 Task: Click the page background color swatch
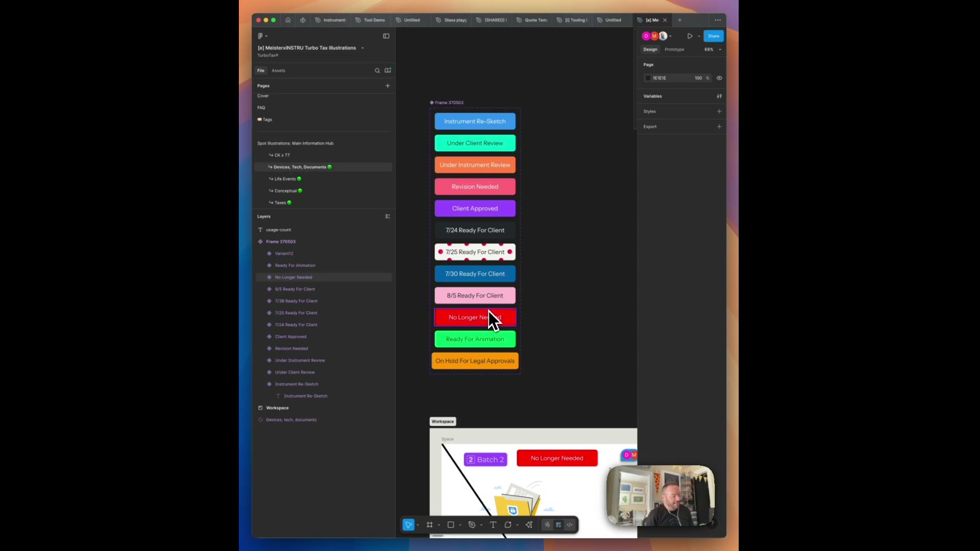pos(648,78)
